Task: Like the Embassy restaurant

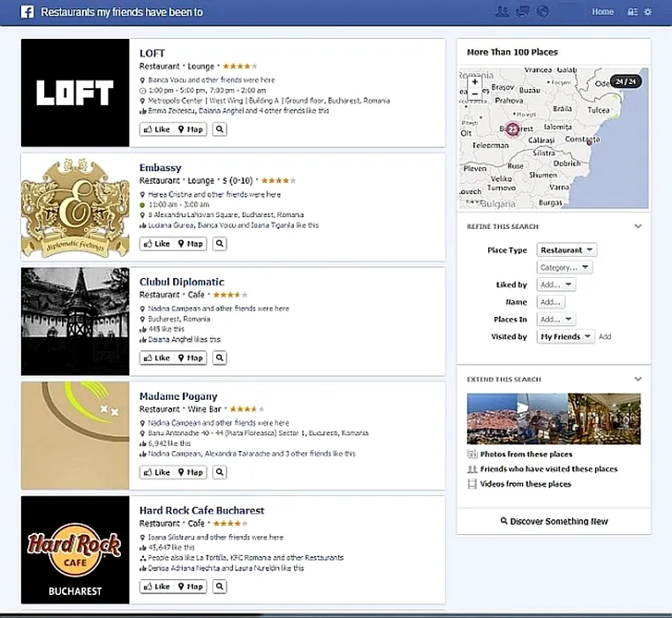Action: tap(156, 245)
